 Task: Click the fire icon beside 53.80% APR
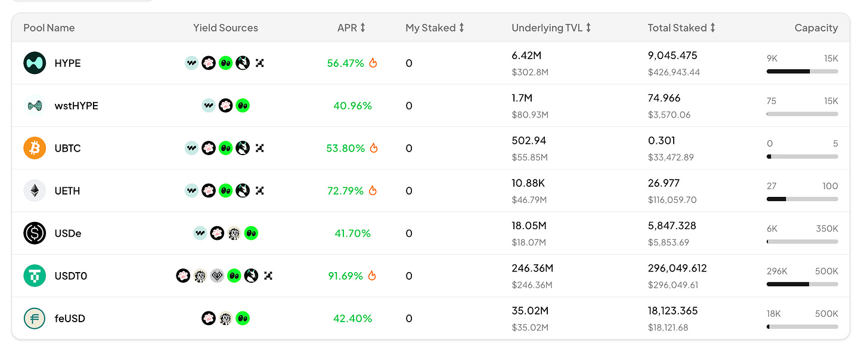(373, 148)
